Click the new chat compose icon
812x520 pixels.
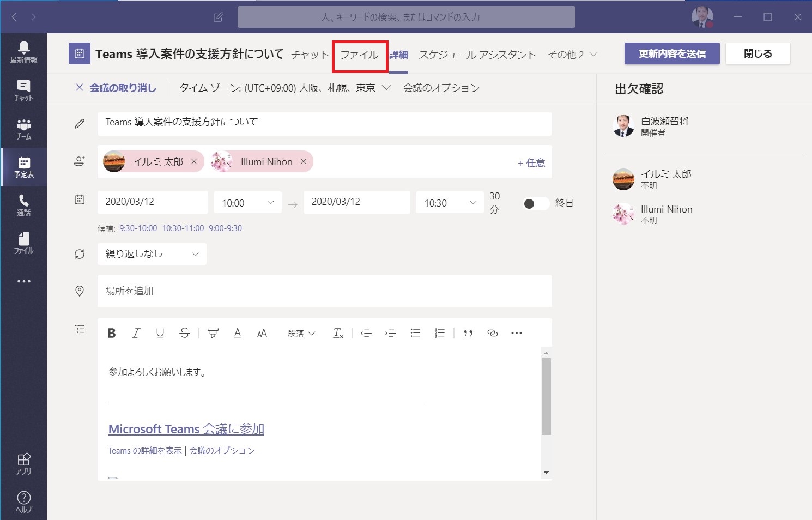[218, 17]
